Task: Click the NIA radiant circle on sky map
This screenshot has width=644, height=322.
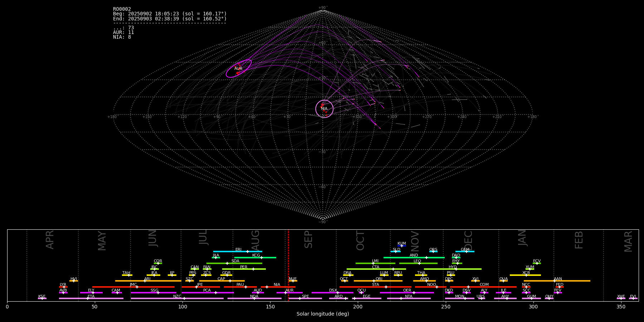Action: pyautogui.click(x=324, y=108)
